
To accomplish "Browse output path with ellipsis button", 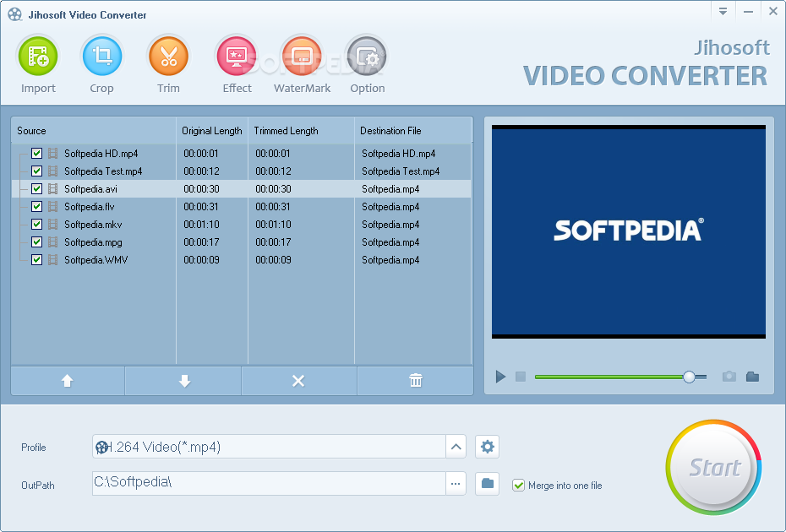I will [456, 484].
